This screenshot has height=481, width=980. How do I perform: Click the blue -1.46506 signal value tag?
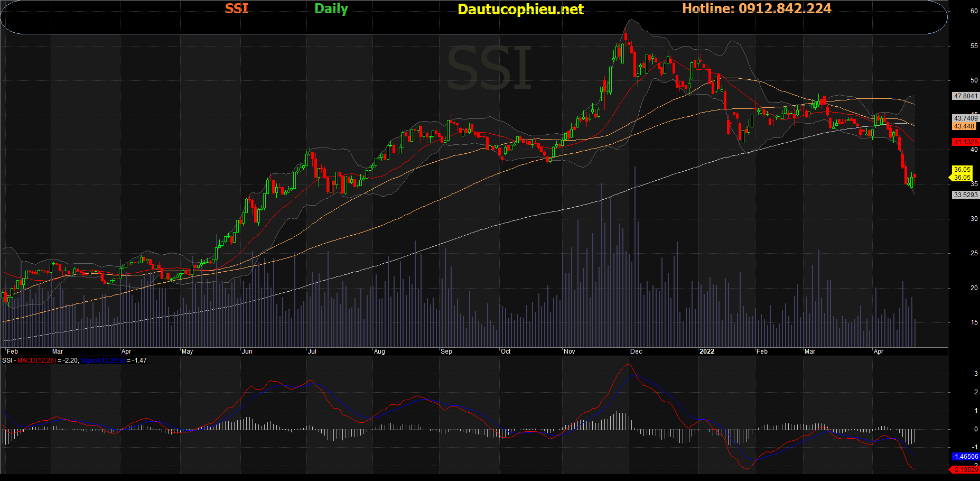coord(965,456)
